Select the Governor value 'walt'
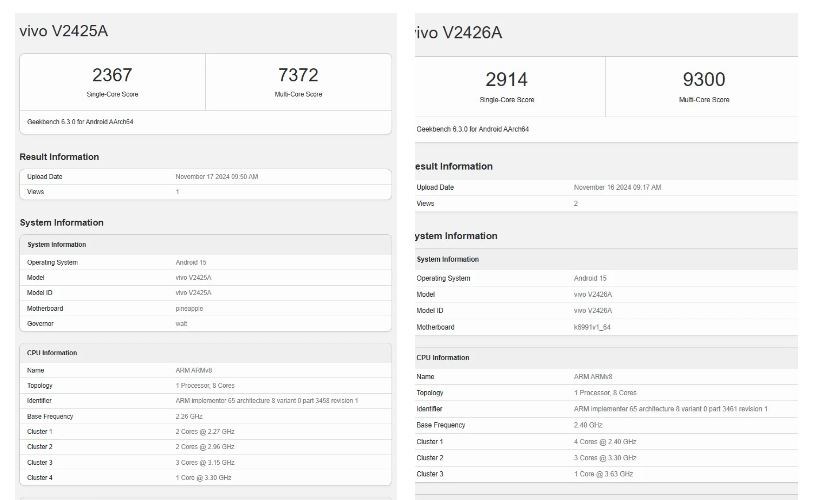The width and height of the screenshot is (816, 500). [181, 324]
